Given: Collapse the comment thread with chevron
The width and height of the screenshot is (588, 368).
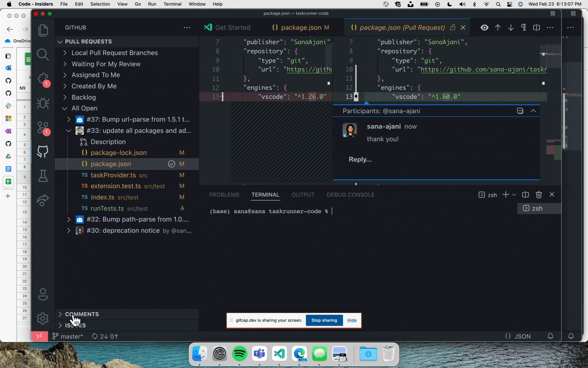Looking at the screenshot, I should (x=533, y=111).
